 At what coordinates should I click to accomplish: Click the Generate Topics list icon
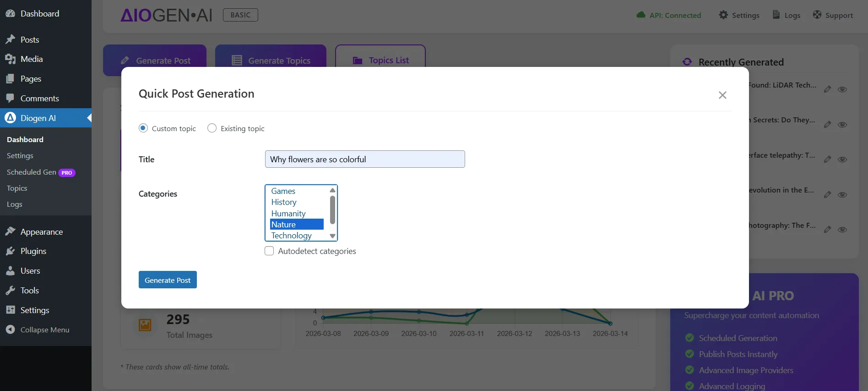point(237,61)
